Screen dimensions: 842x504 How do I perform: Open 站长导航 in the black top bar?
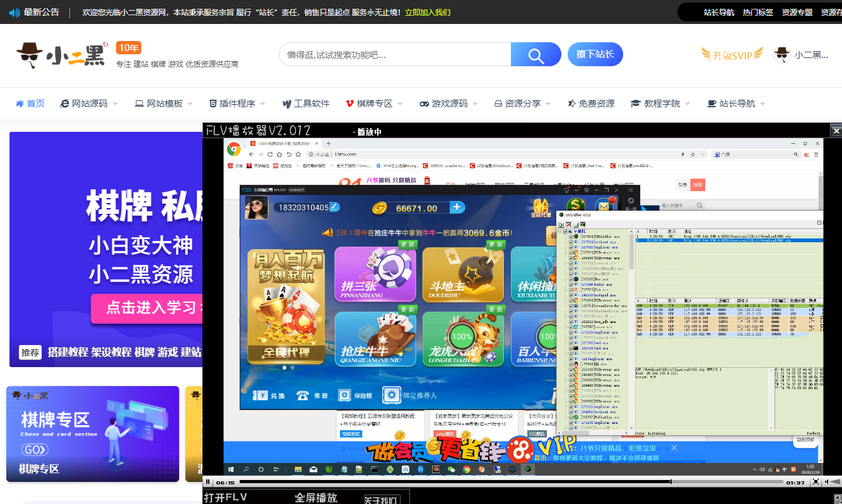pyautogui.click(x=719, y=12)
